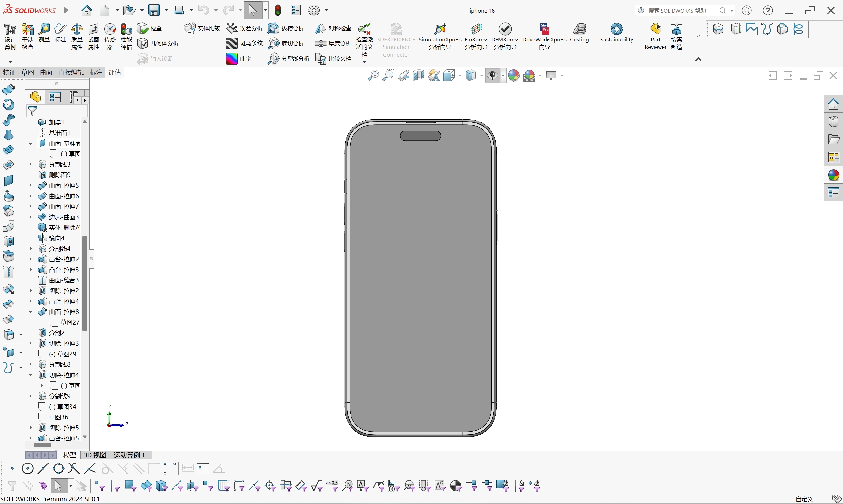843x504 pixels.
Task: Switch to the 3D 视图 tab
Action: [x=95, y=455]
